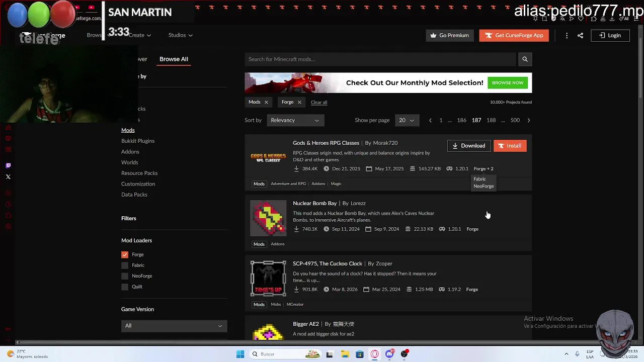Click the Login button

[610, 35]
